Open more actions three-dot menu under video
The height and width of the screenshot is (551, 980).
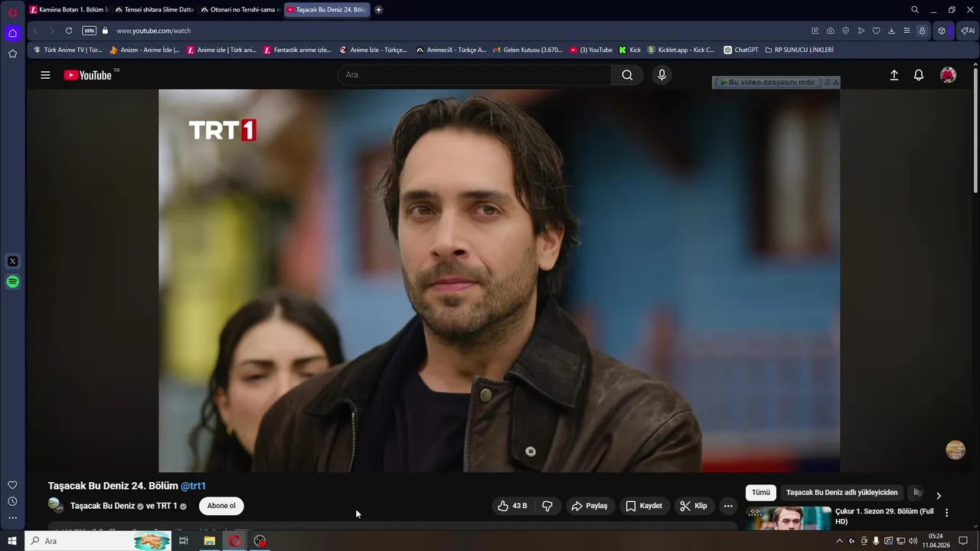(728, 506)
